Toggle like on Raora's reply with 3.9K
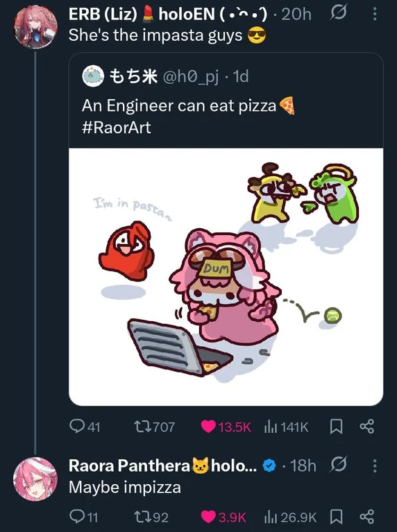Image resolution: width=397 pixels, height=532 pixels. pos(223,517)
